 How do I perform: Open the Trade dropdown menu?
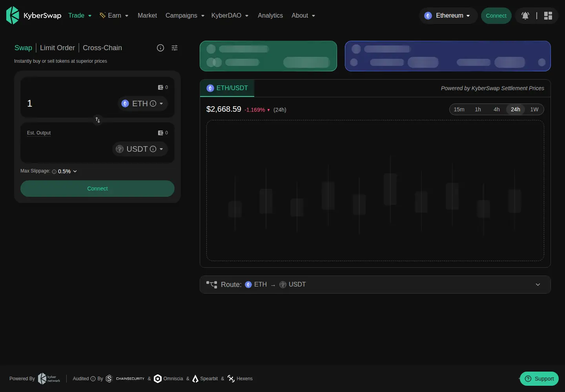[x=80, y=16]
